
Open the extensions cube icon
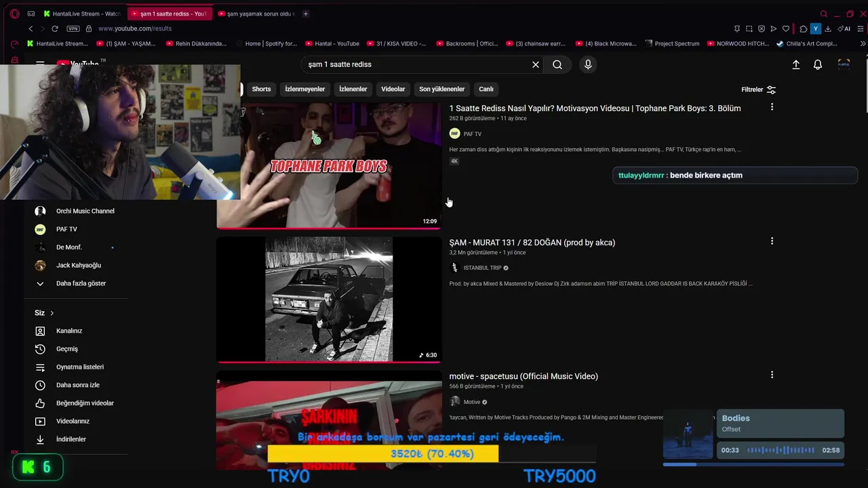[x=804, y=28]
